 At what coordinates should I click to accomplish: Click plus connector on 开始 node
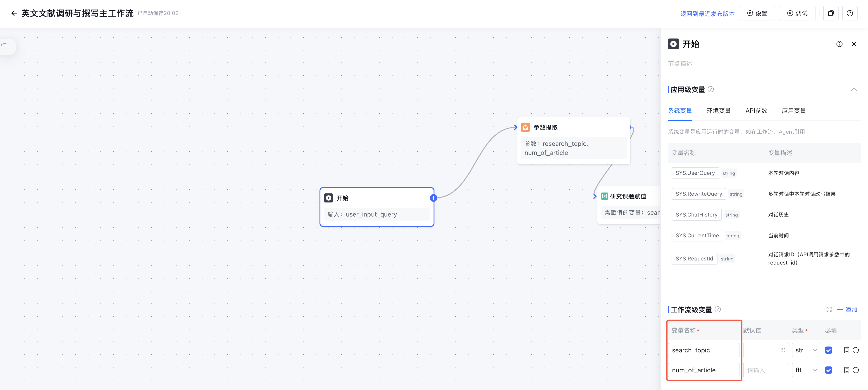tap(433, 198)
